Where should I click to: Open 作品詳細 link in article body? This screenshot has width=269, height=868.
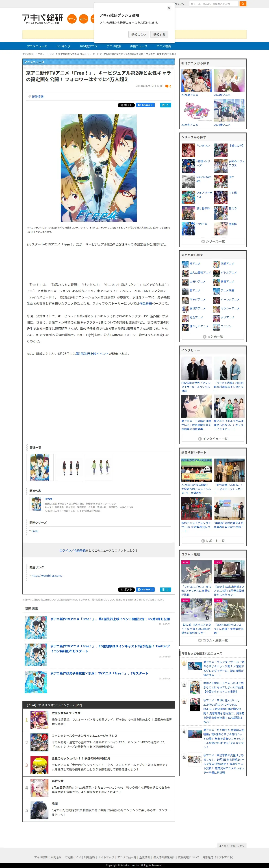145,304
